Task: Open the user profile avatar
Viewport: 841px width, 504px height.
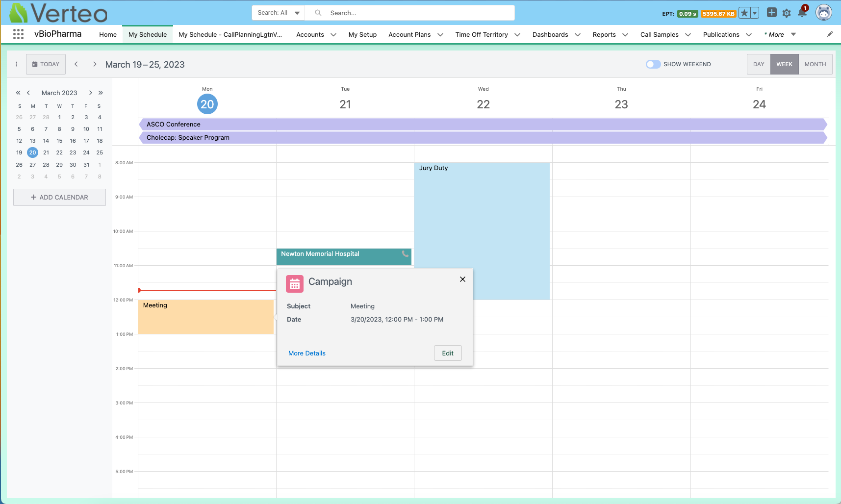Action: pyautogui.click(x=823, y=13)
